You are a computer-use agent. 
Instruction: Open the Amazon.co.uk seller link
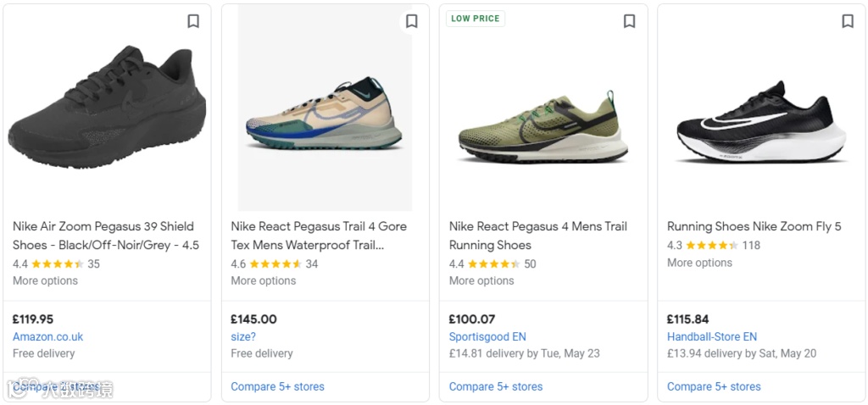coord(47,336)
